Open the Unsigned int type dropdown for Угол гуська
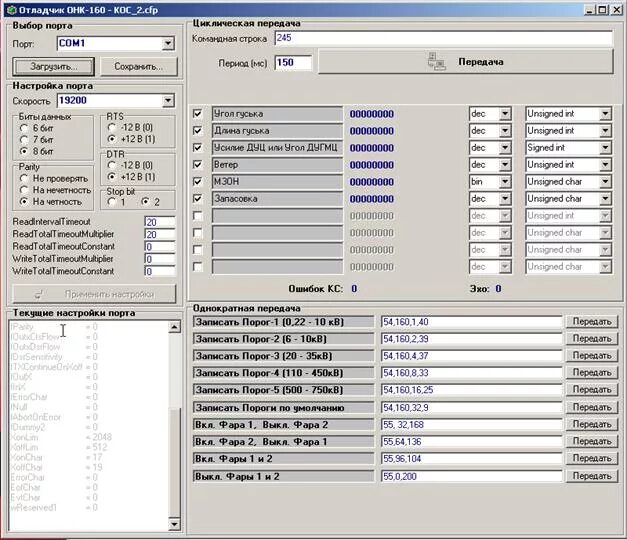The height and width of the screenshot is (540, 627). 605,114
